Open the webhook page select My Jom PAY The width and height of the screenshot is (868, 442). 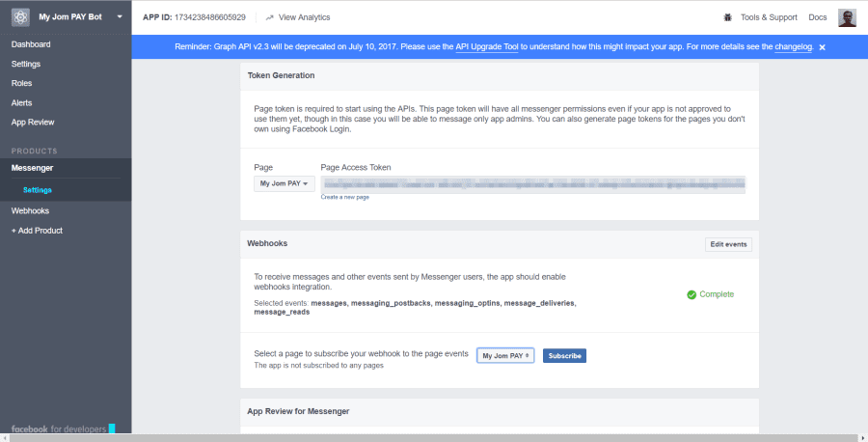(505, 355)
